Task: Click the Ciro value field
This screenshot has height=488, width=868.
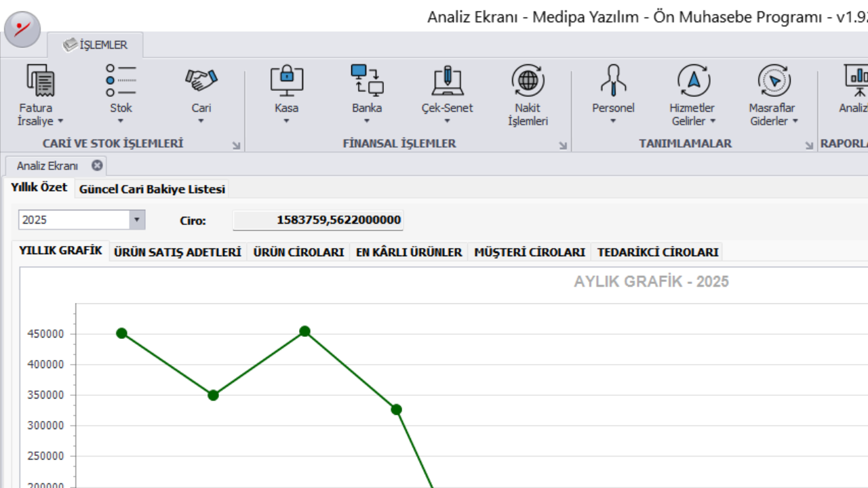Action: tap(318, 220)
